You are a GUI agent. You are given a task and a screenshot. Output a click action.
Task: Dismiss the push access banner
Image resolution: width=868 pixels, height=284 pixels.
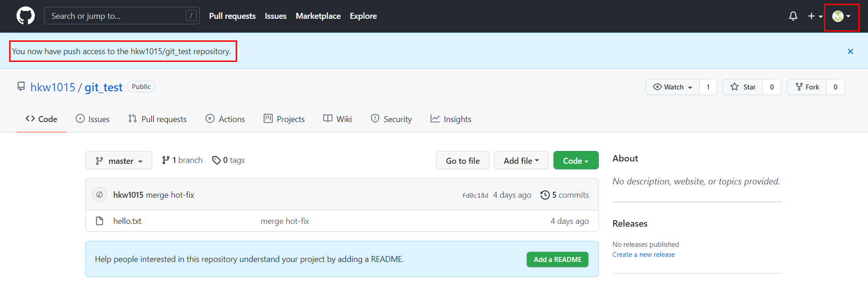850,51
